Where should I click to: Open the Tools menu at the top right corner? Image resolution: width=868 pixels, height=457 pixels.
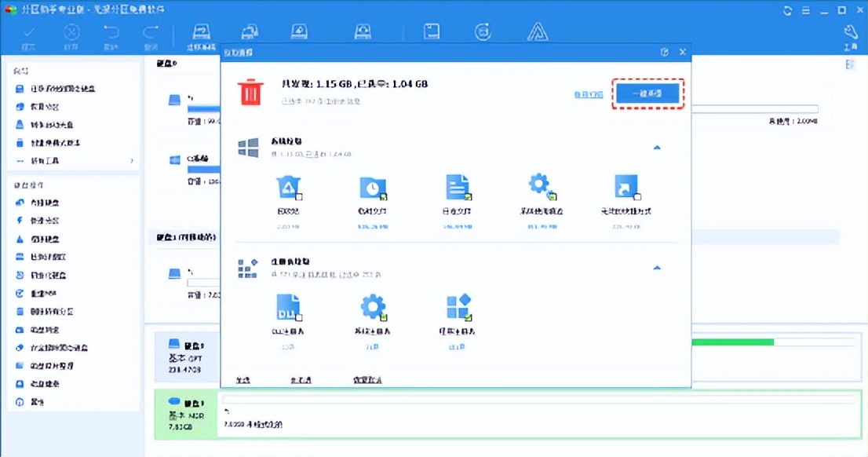tap(850, 33)
